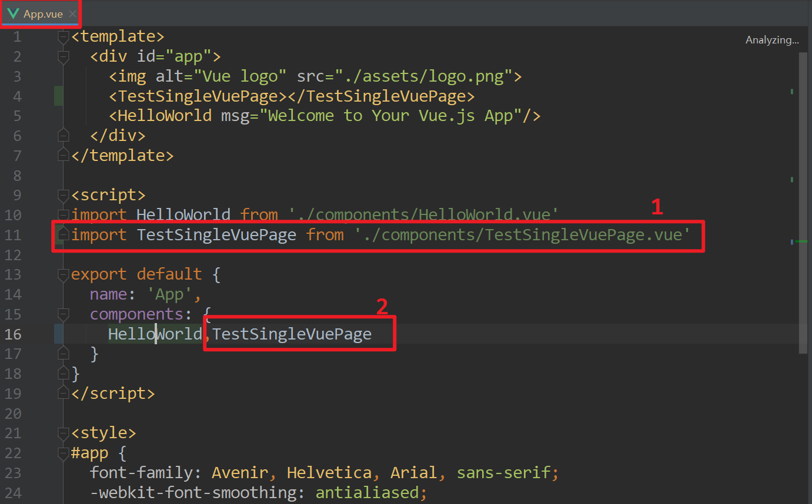Click line number 11 in the gutter
This screenshot has width=812, height=504.
point(13,235)
